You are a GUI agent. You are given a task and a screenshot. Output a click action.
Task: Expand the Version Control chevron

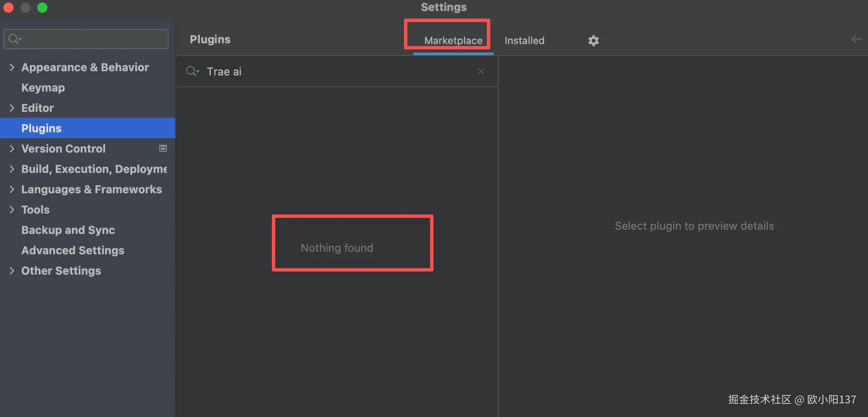12,149
